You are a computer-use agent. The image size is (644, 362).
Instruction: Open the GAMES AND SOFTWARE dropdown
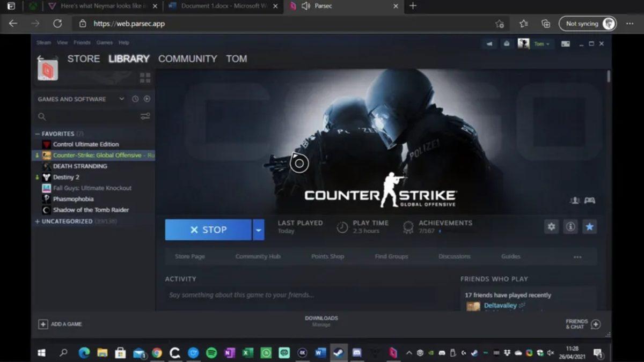point(122,99)
